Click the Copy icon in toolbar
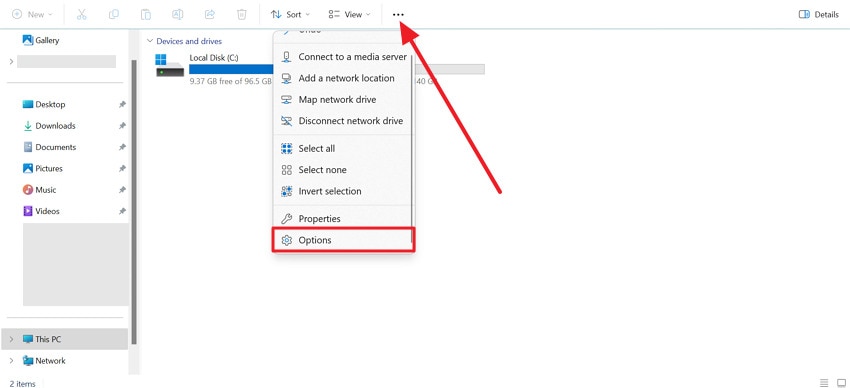The height and width of the screenshot is (388, 850). pyautogui.click(x=114, y=15)
